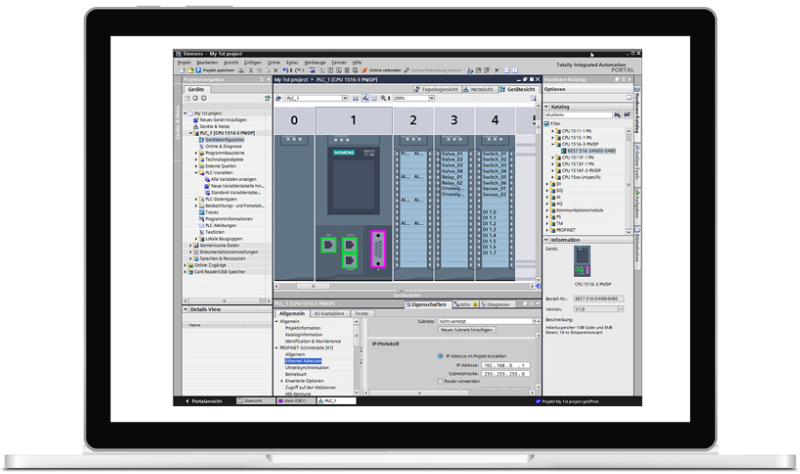This screenshot has width=800, height=474.
Task: Switch to Netzsicht tab
Action: pos(478,89)
